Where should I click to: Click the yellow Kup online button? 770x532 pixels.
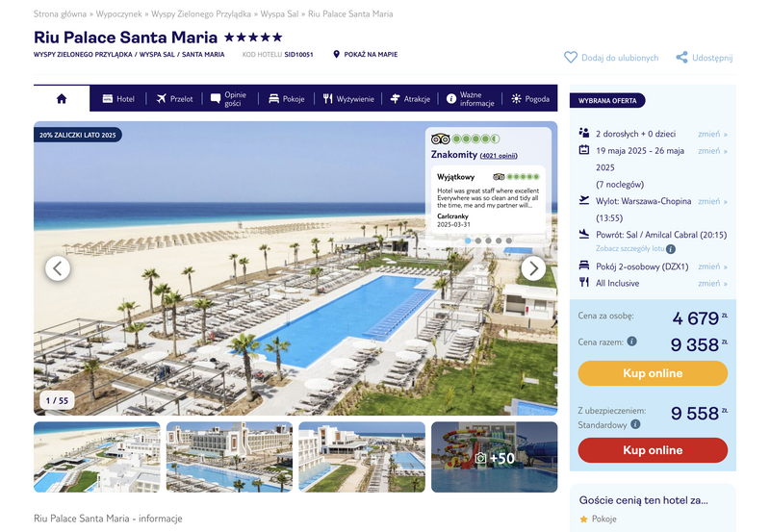pyautogui.click(x=653, y=373)
